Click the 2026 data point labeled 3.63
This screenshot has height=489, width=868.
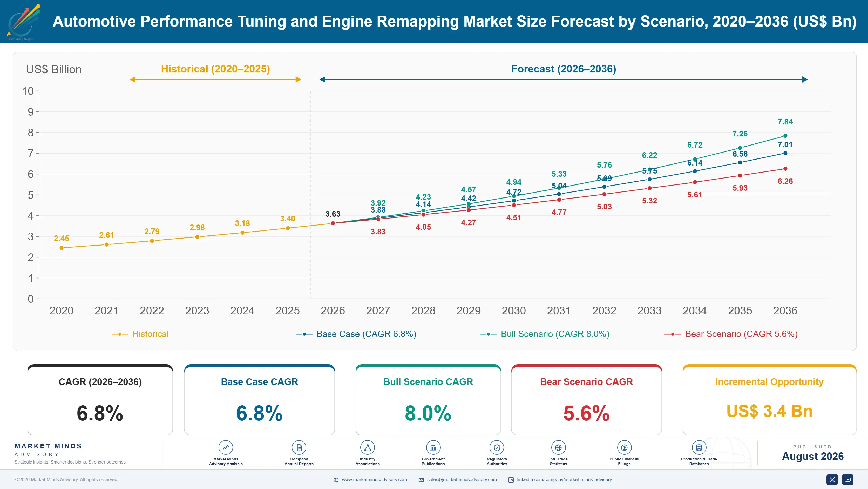coord(333,223)
